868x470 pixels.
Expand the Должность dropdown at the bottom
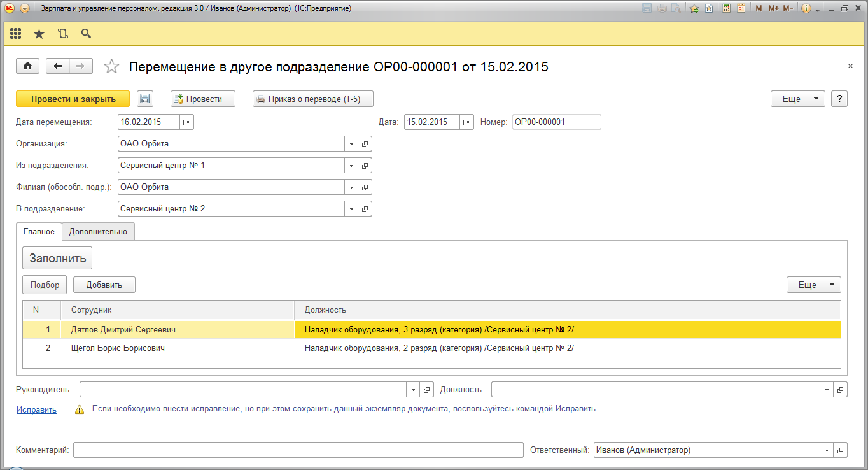827,390
